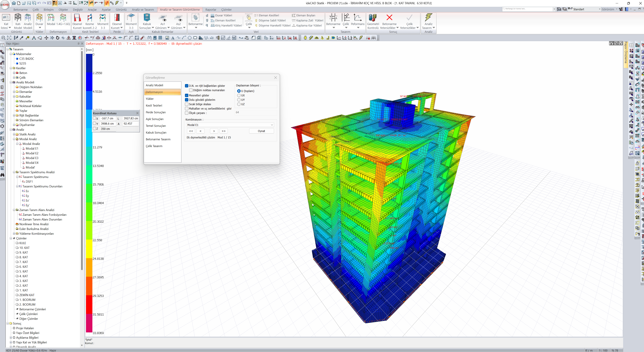The height and width of the screenshot is (352, 644).
Task: Collapse the Modal Analiz tree node
Action: [14, 139]
